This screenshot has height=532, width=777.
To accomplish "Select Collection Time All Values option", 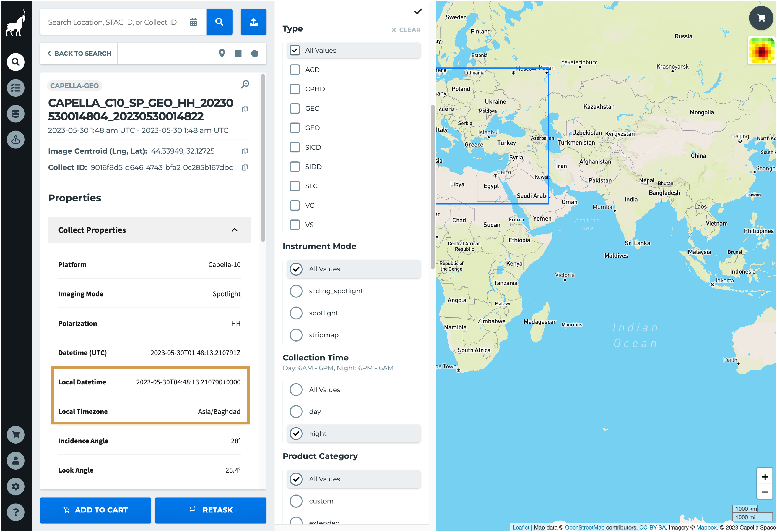I will pos(296,390).
